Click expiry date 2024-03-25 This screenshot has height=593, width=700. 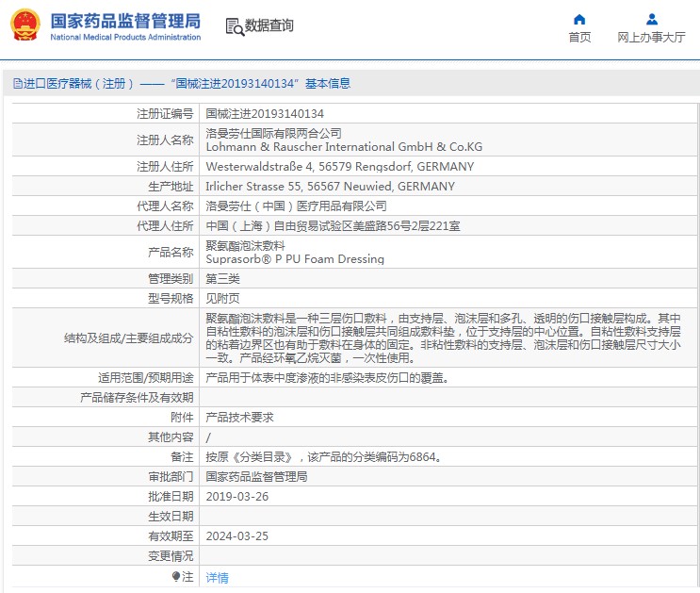(x=237, y=536)
